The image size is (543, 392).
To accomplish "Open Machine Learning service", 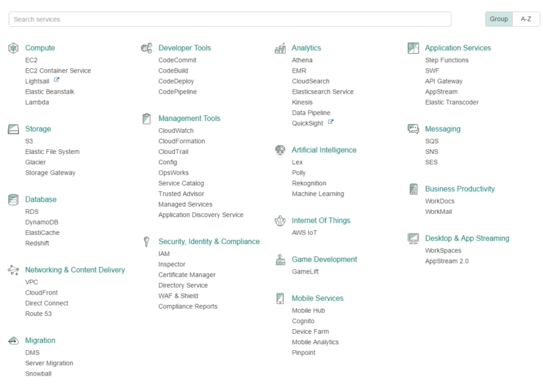I will (318, 194).
